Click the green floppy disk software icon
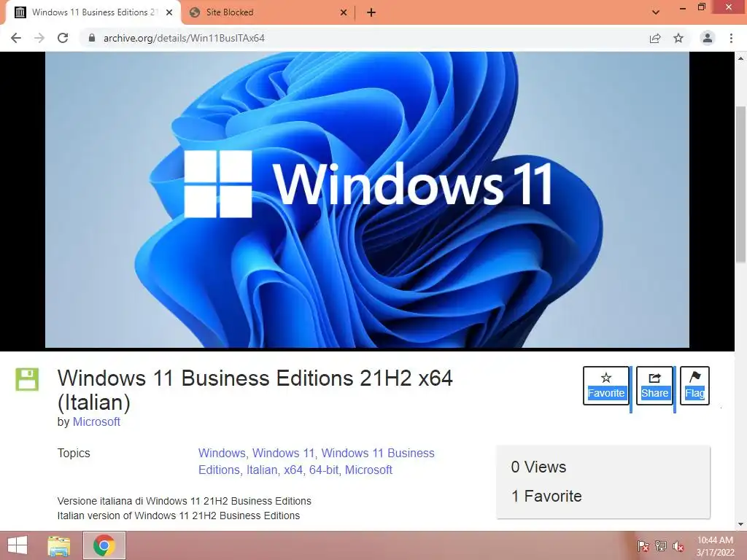The height and width of the screenshot is (560, 747). [x=27, y=379]
